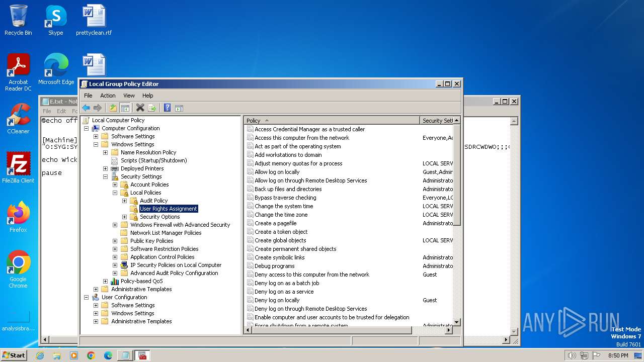
Task: Click the Forward arrow in toolbar
Action: click(98, 108)
